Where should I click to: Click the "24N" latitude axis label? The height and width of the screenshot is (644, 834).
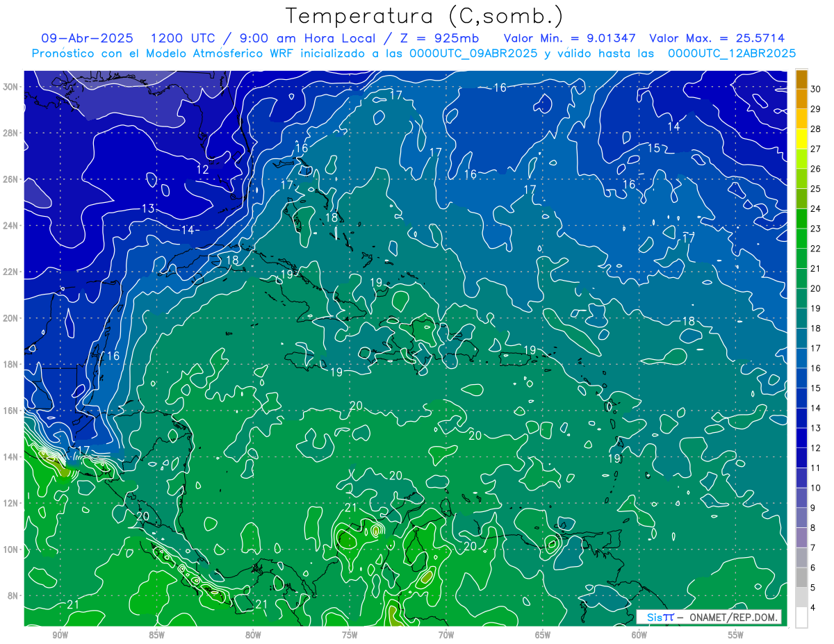(12, 226)
